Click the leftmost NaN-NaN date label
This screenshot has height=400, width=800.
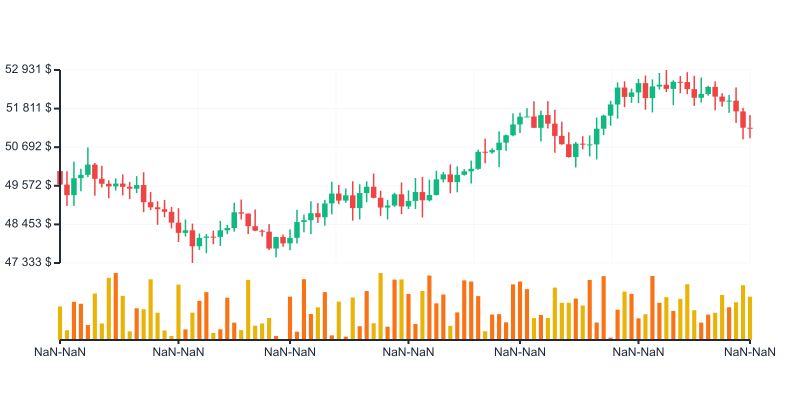(x=60, y=352)
